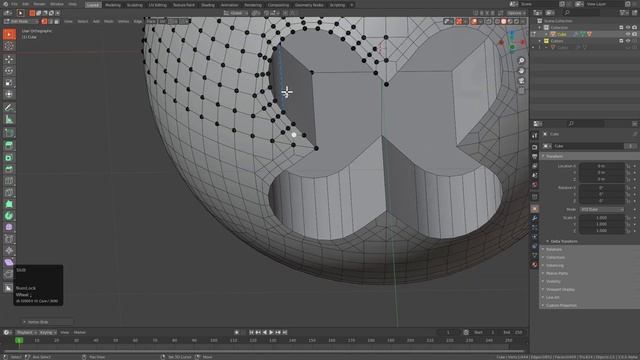
Task: Select the 3D Cursor tool
Action: point(9,46)
